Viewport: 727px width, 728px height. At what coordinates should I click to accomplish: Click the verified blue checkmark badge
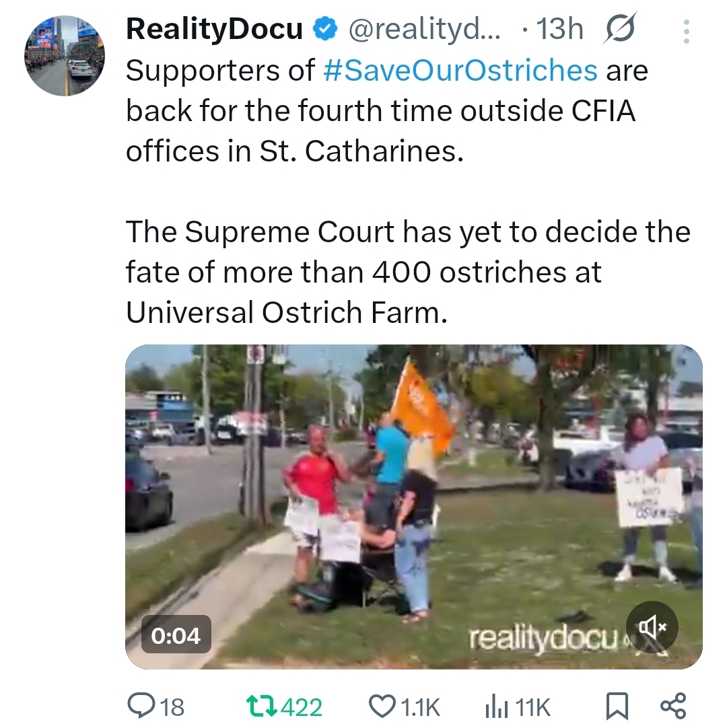pyautogui.click(x=324, y=29)
